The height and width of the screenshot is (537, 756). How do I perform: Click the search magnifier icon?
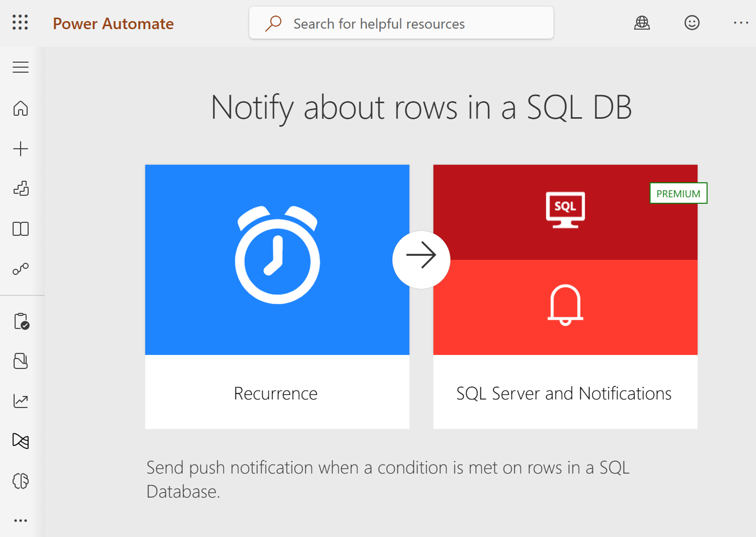[x=273, y=23]
